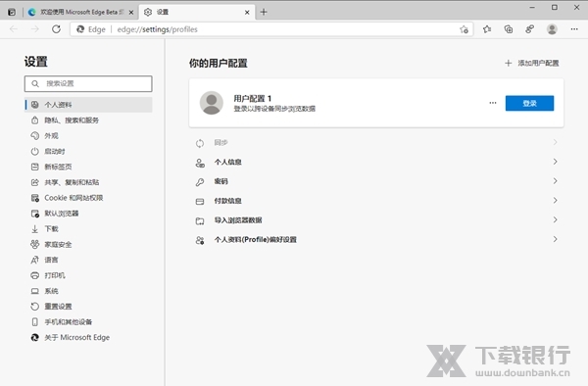The height and width of the screenshot is (386, 588).
Task: Open 打印机 settings
Action: 88,275
